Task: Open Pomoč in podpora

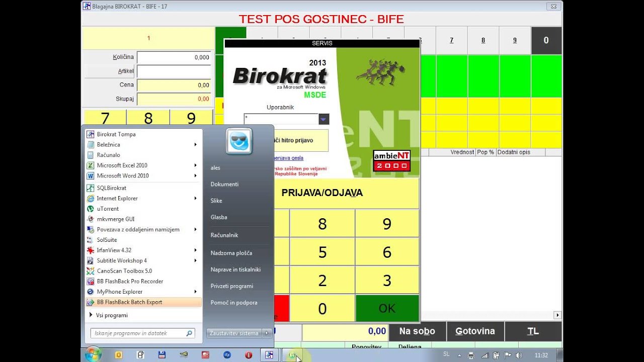Action: coord(234,303)
